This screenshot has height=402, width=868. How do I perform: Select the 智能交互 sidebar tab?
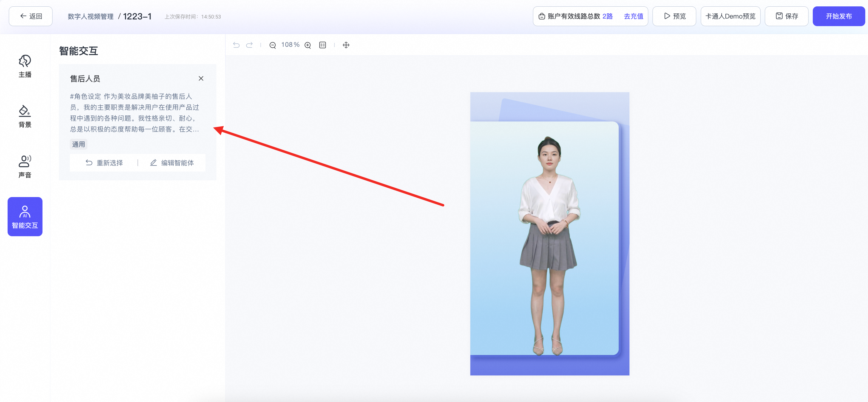coord(25,217)
